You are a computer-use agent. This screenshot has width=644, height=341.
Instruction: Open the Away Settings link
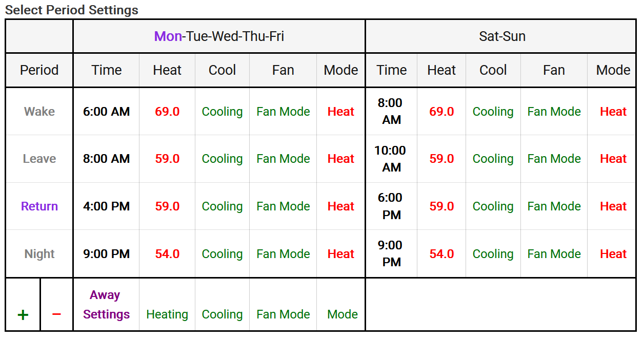coord(106,305)
